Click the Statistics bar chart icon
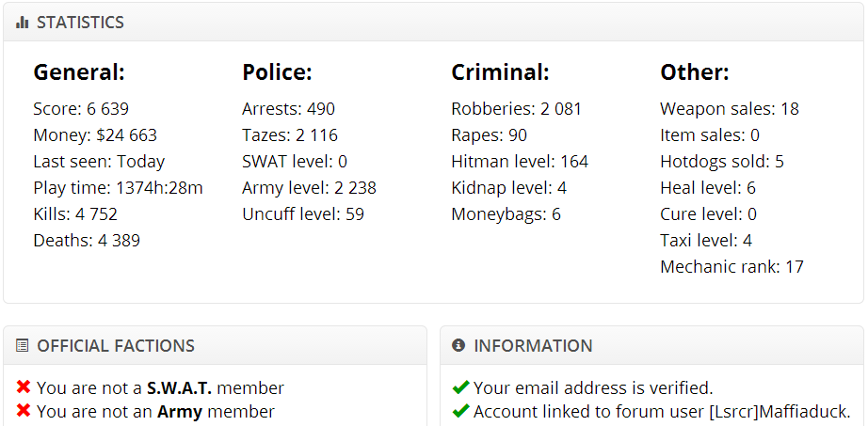 coord(23,23)
